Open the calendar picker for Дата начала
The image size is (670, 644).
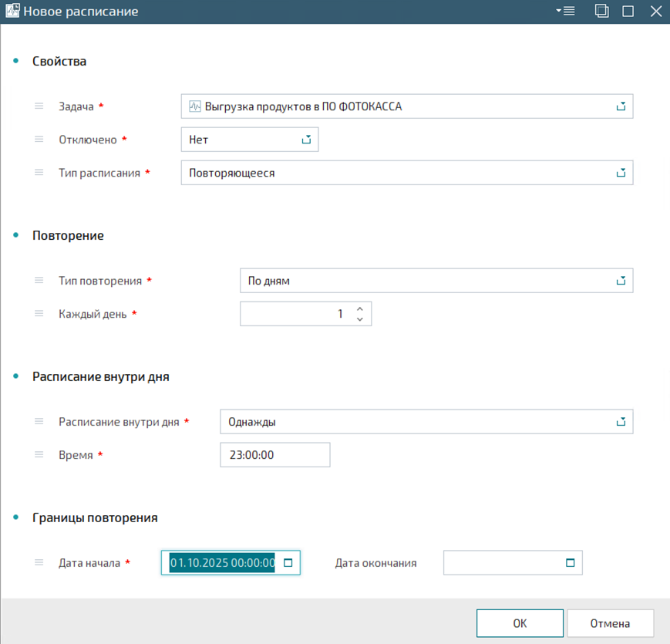pos(288,563)
